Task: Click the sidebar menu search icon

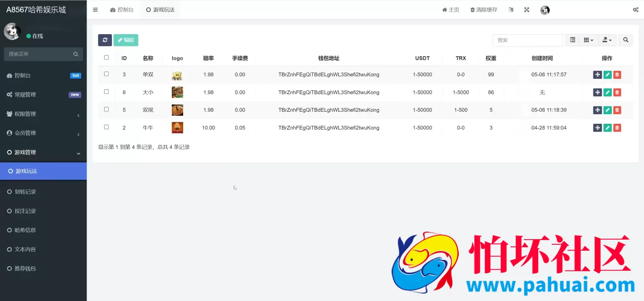Action: [76, 54]
